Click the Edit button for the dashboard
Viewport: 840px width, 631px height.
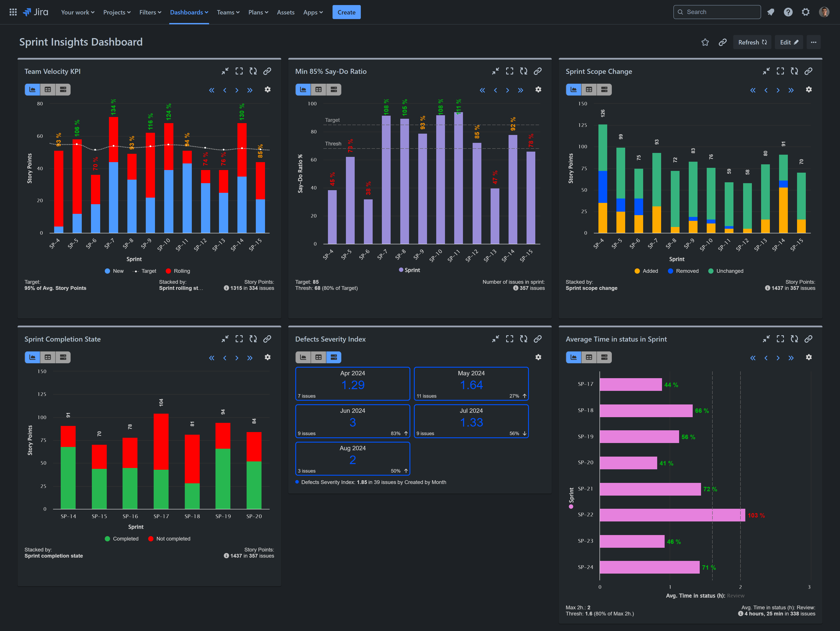click(789, 42)
